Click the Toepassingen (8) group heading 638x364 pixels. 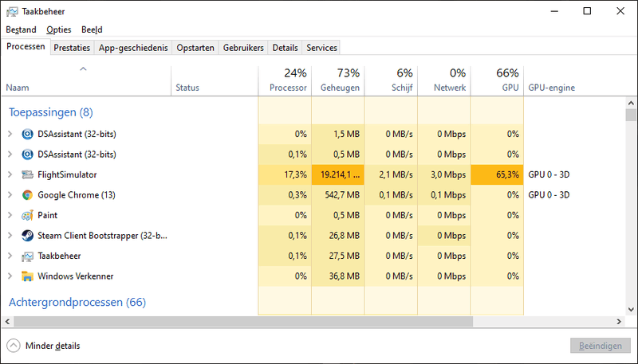click(51, 112)
